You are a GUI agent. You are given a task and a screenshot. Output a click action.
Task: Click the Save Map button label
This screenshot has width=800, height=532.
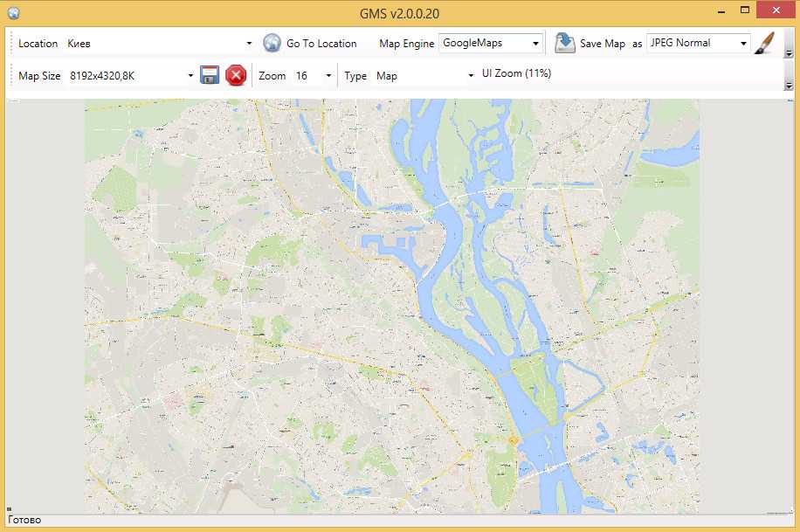pos(603,44)
